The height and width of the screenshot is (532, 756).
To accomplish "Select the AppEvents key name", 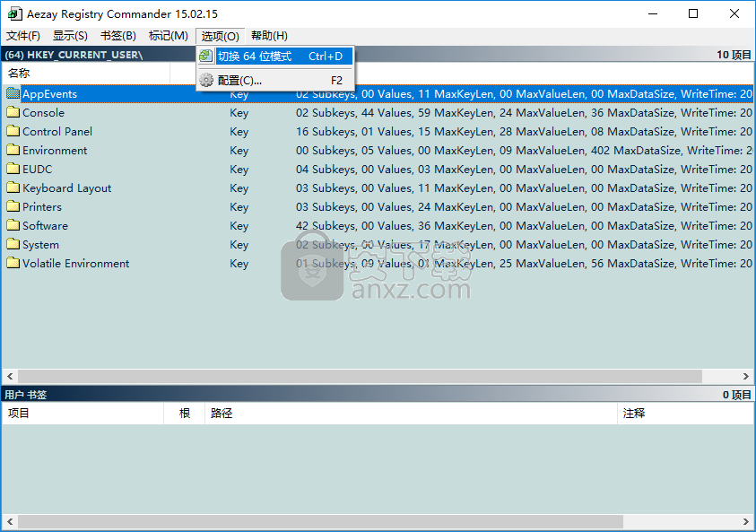I will (x=49, y=93).
